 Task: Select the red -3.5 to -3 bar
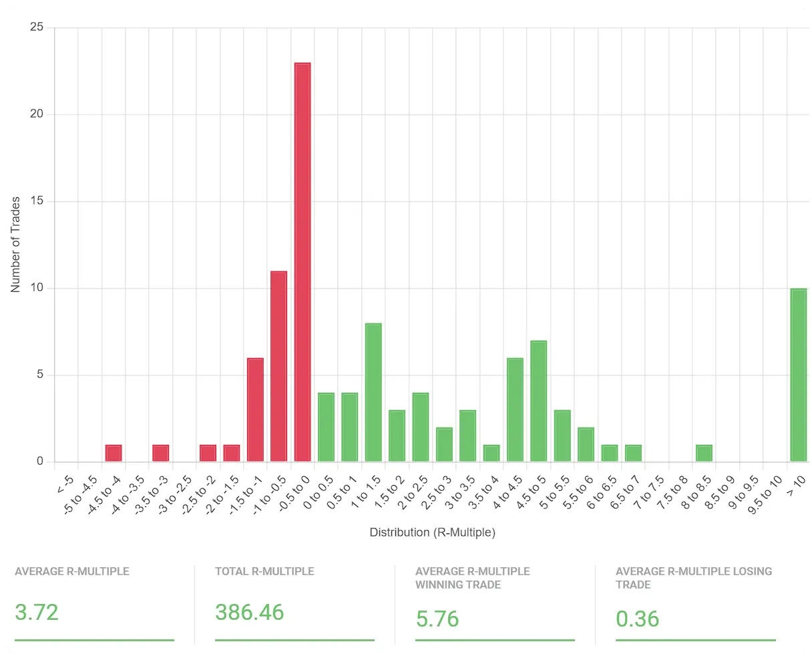[x=161, y=453]
